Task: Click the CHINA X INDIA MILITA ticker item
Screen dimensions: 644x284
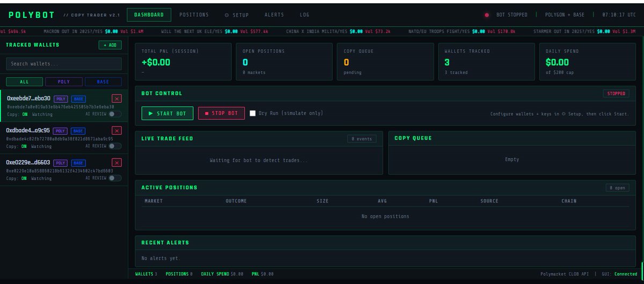Action: coord(338,32)
